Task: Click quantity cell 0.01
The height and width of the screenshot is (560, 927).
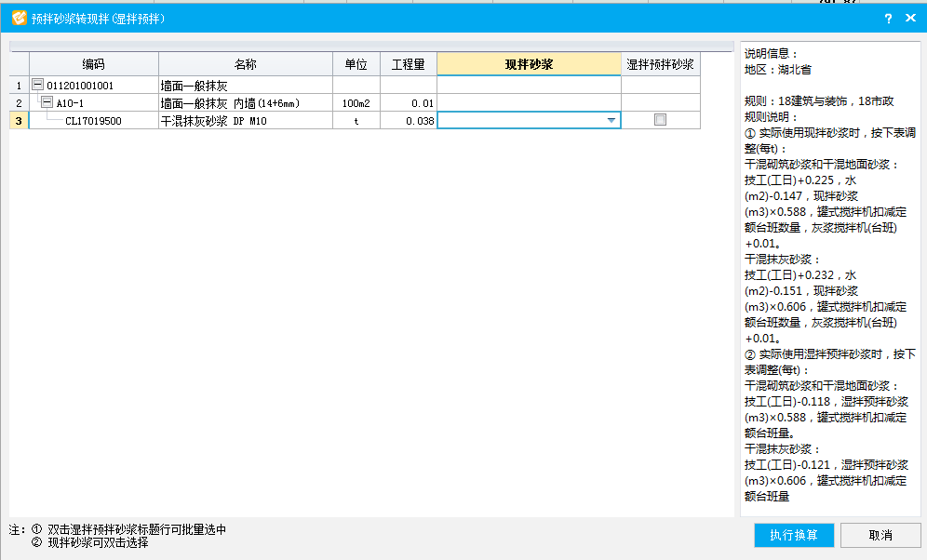Action: [x=409, y=103]
